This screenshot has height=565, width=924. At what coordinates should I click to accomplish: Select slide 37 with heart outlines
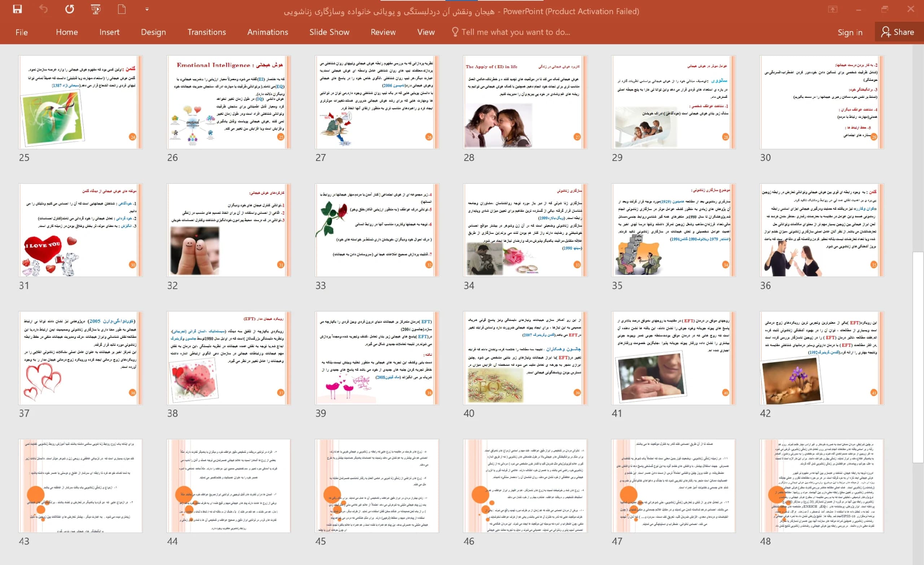(80, 358)
